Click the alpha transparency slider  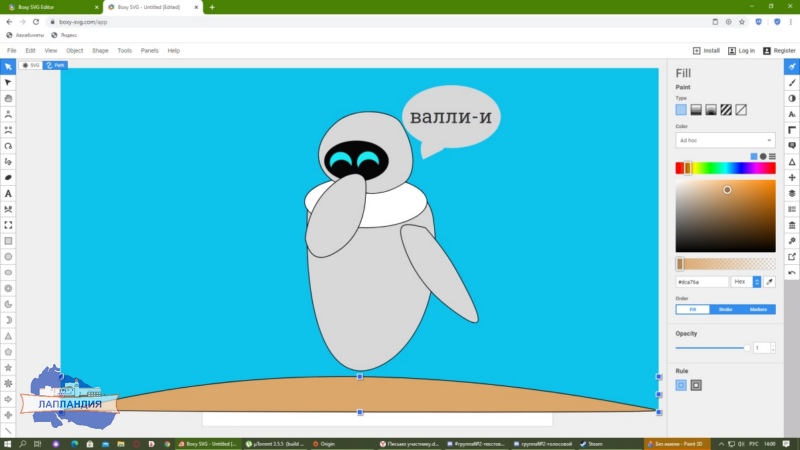coord(725,264)
